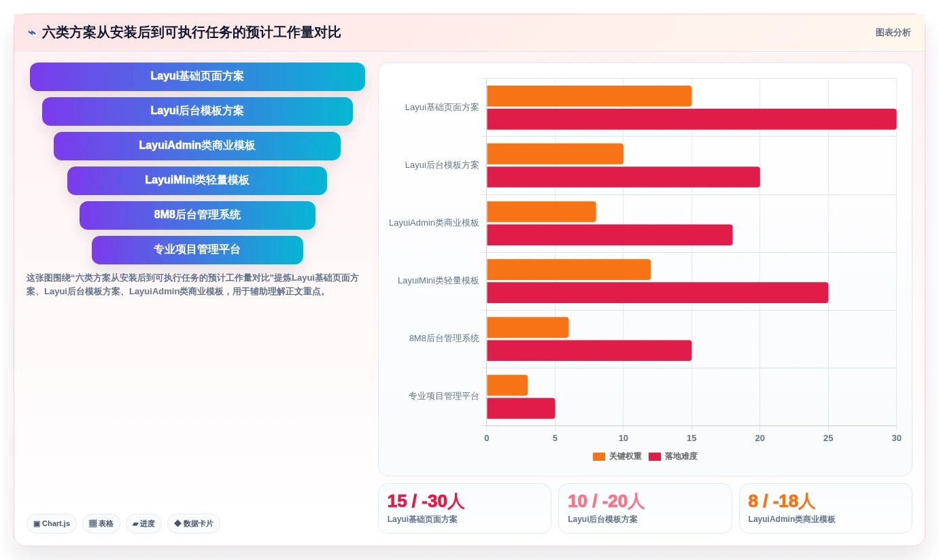Click the 10 / -20人 data card
The height and width of the screenshot is (560, 939).
pos(645,508)
